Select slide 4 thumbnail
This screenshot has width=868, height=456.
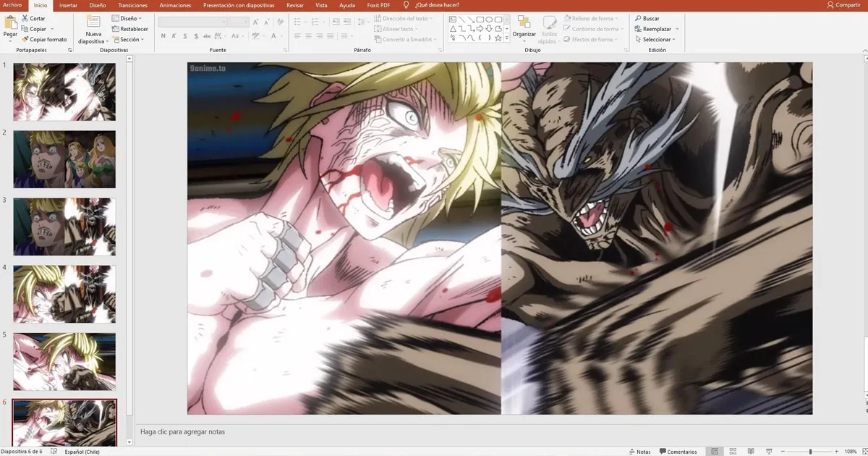(x=64, y=294)
